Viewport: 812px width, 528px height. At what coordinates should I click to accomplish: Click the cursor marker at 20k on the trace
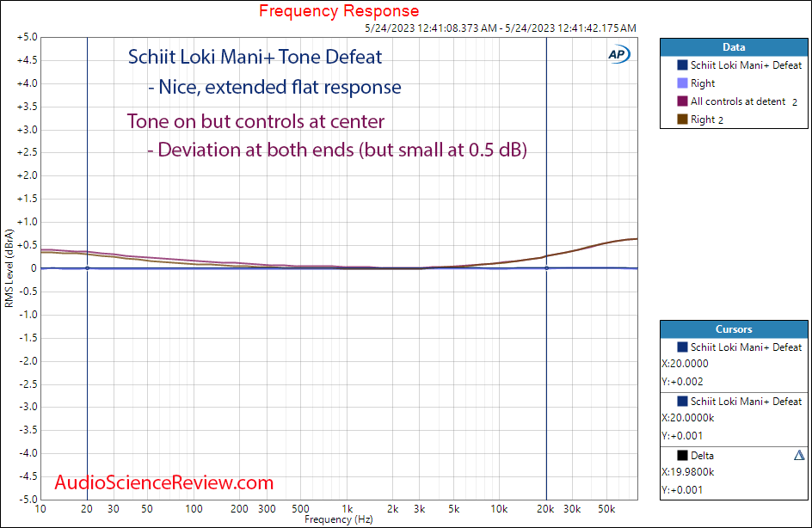tap(546, 268)
